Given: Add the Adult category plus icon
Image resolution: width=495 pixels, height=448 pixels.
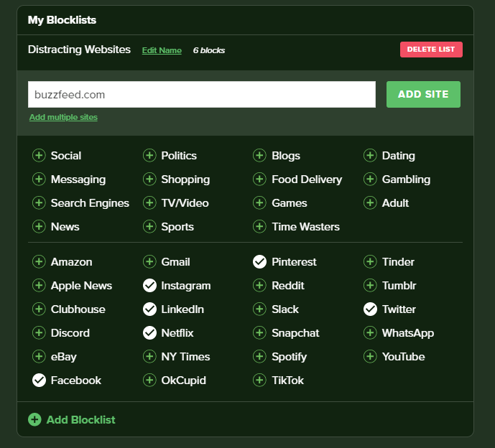Looking at the screenshot, I should coord(370,203).
